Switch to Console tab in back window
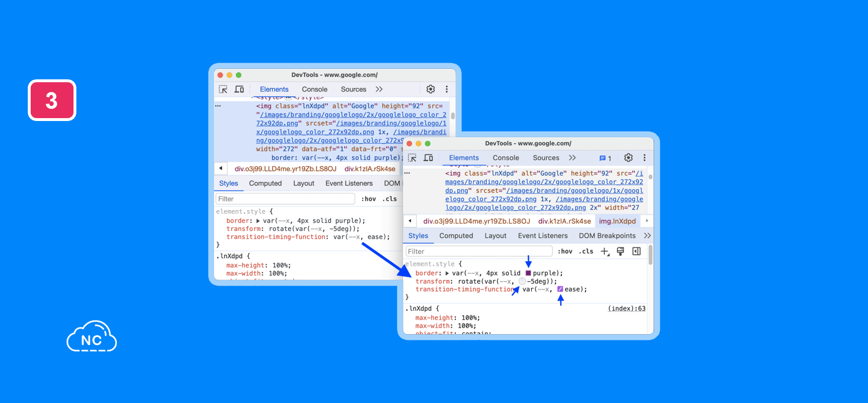Viewport: 868px width, 403px height. tap(315, 89)
